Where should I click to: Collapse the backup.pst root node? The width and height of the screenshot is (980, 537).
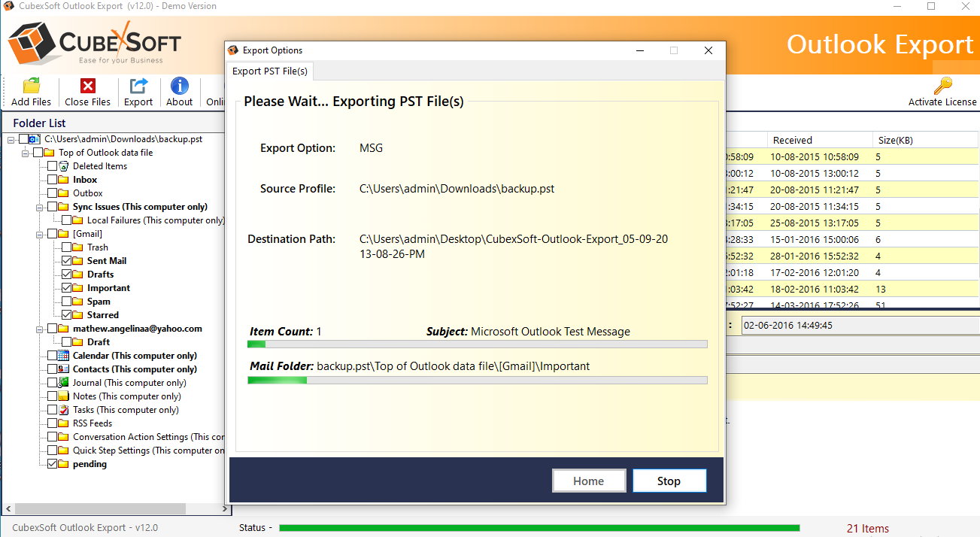click(11, 139)
